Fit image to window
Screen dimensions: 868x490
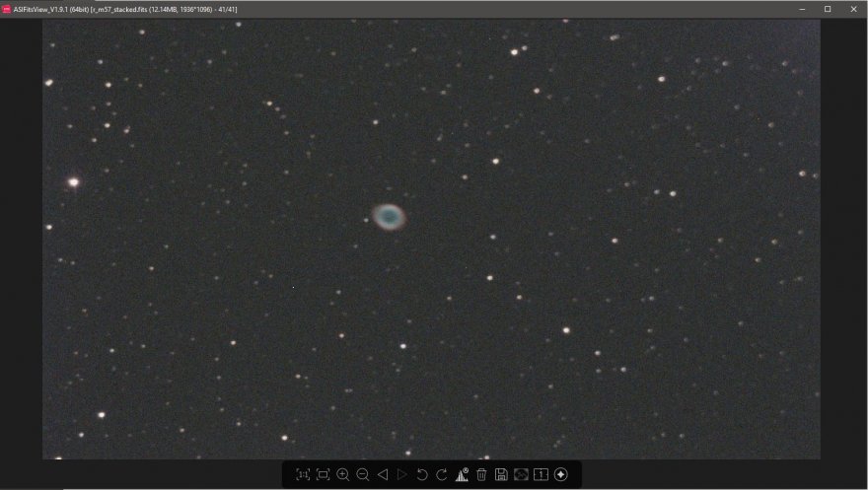pos(323,474)
